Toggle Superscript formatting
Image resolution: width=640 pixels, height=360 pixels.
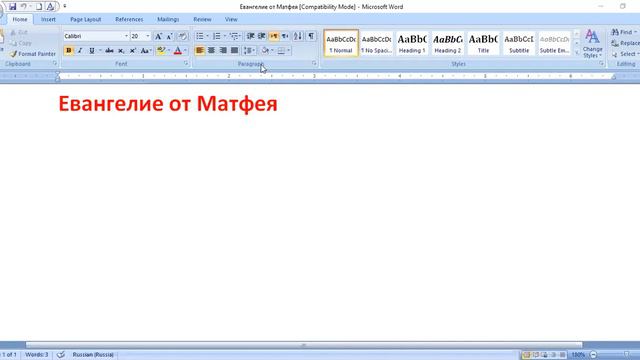[x=133, y=51]
